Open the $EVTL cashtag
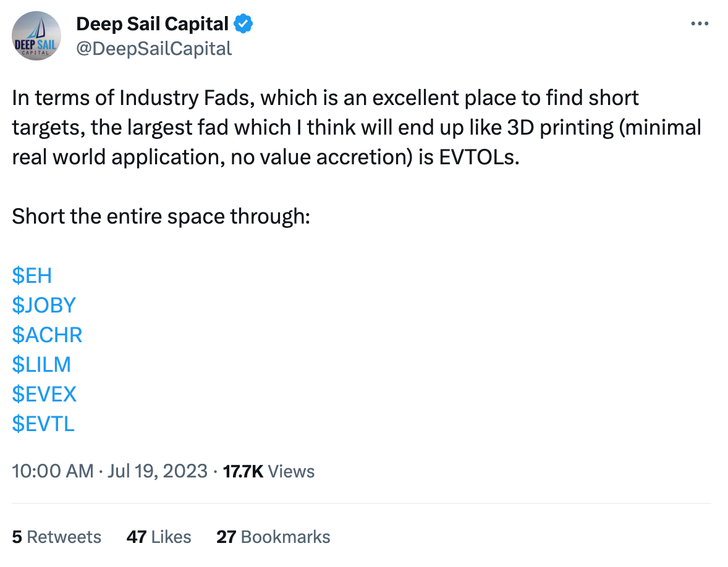The image size is (728, 567). click(x=43, y=424)
